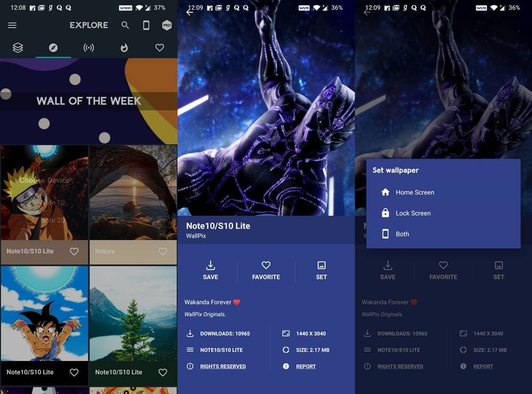The image size is (532, 394).
Task: Tap the WallPix author name
Action: point(196,236)
